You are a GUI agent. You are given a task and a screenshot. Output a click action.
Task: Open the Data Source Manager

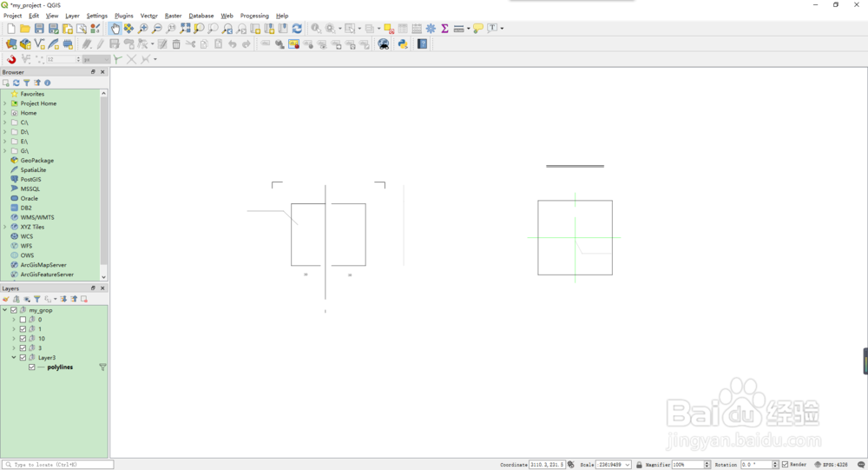point(11,43)
